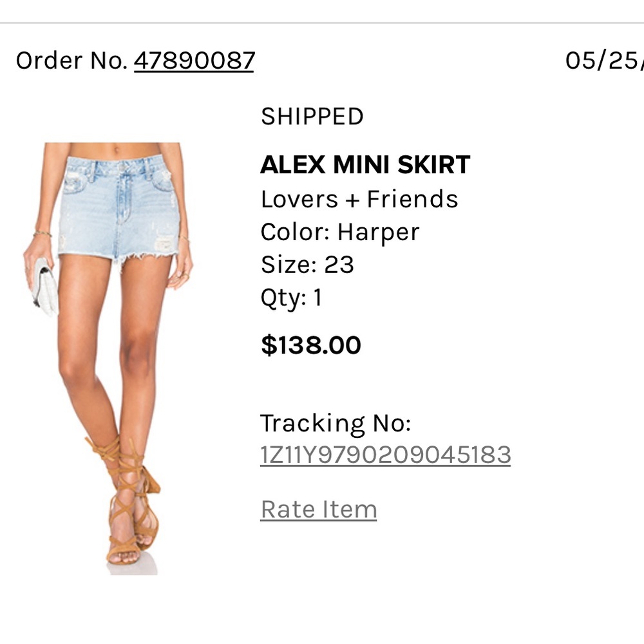Open the Lovers + Friends brand page

[x=359, y=199]
